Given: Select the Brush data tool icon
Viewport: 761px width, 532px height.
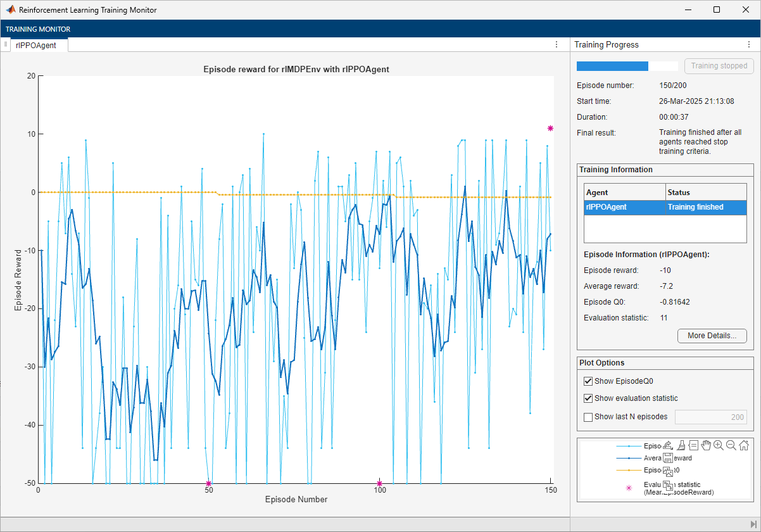Looking at the screenshot, I should (x=681, y=445).
